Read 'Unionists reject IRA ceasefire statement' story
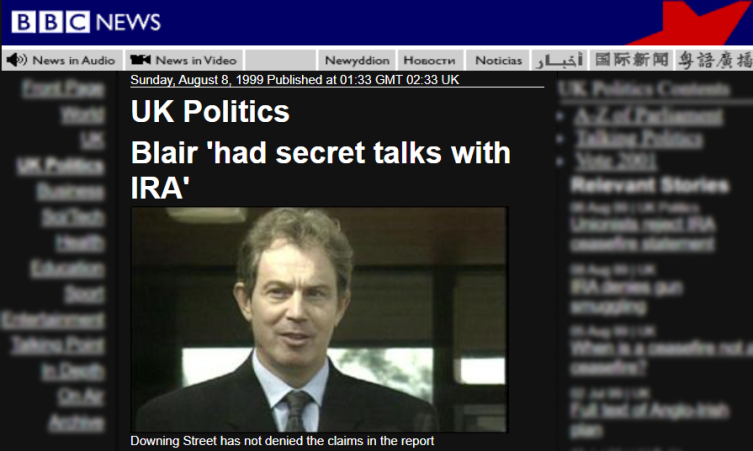 pyautogui.click(x=643, y=234)
